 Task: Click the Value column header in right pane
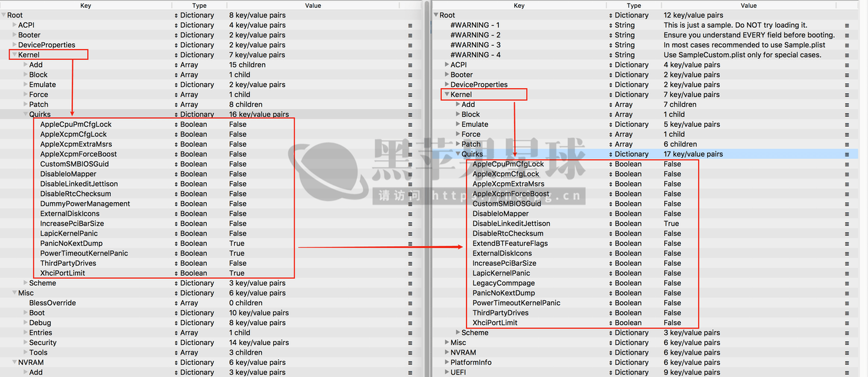(x=749, y=5)
